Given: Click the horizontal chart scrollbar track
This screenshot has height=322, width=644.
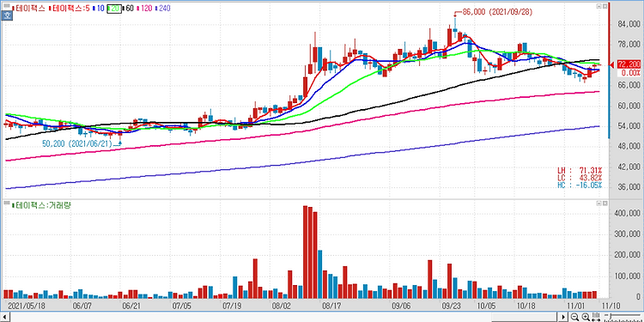Looking at the screenshot, I should tap(283, 317).
